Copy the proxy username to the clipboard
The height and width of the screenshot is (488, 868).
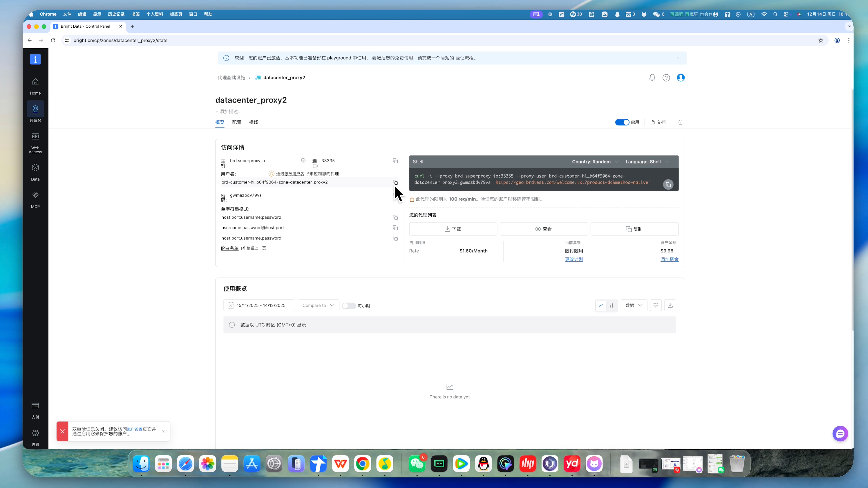(x=395, y=182)
